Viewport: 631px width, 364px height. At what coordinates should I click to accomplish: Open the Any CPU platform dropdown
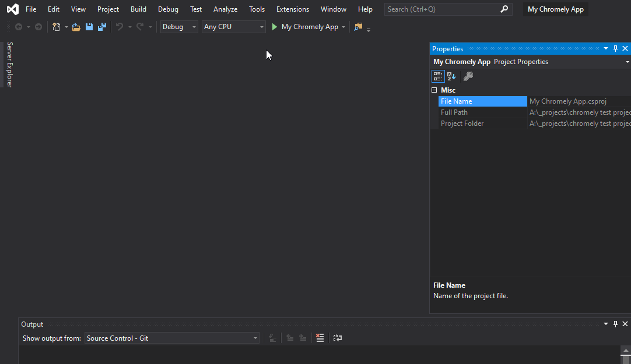click(233, 27)
